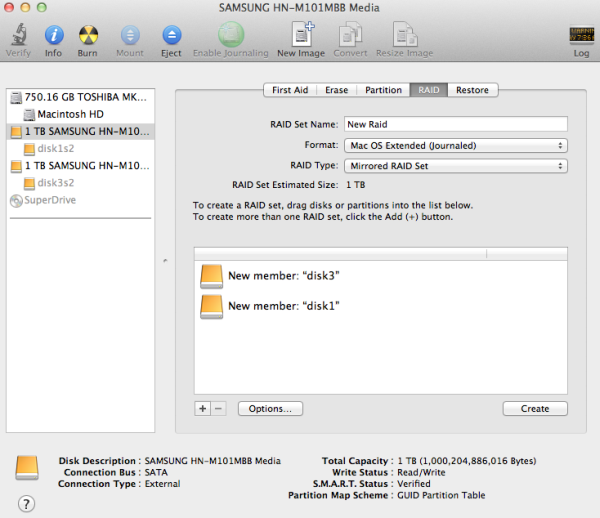Open the Info toolbar icon
This screenshot has height=518, width=600.
(x=54, y=35)
